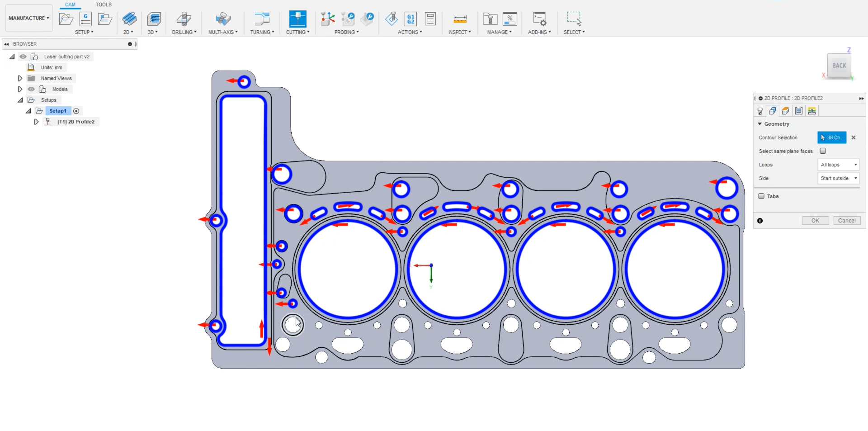Select the Cutting tool icon
Screen dimensions: 868x431
297,19
